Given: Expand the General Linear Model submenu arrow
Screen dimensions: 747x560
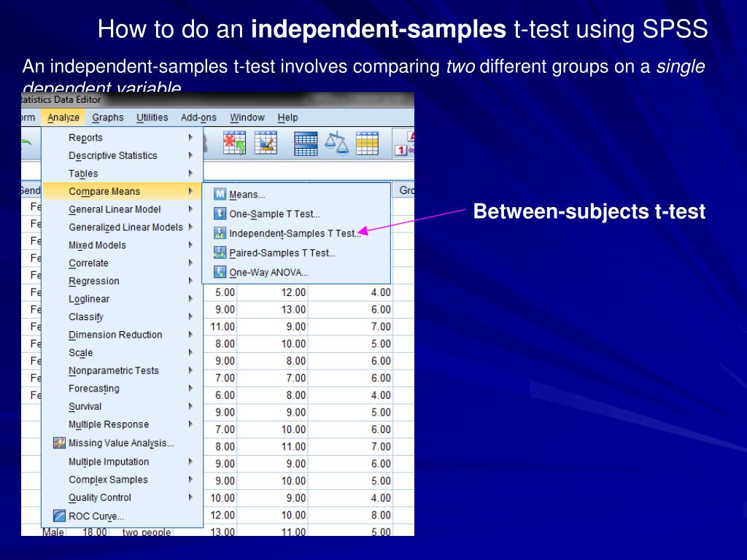Looking at the screenshot, I should coord(190,209).
